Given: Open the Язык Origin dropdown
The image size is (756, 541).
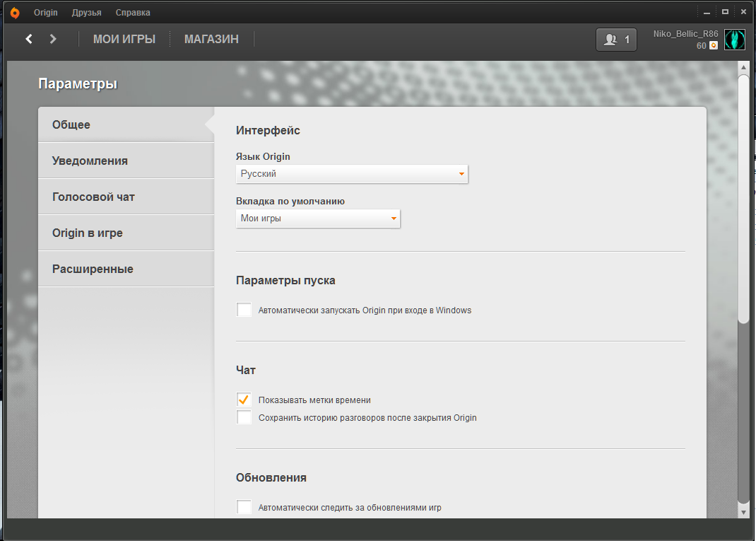Looking at the screenshot, I should pyautogui.click(x=352, y=174).
